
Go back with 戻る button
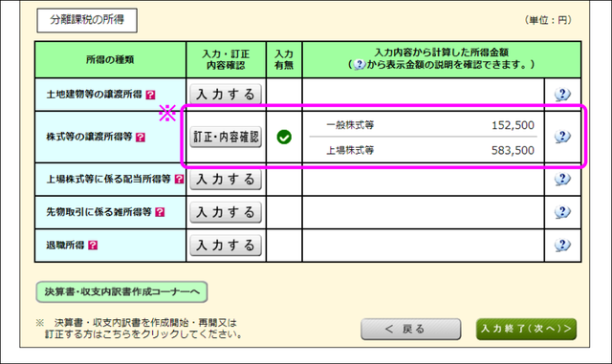tap(410, 329)
